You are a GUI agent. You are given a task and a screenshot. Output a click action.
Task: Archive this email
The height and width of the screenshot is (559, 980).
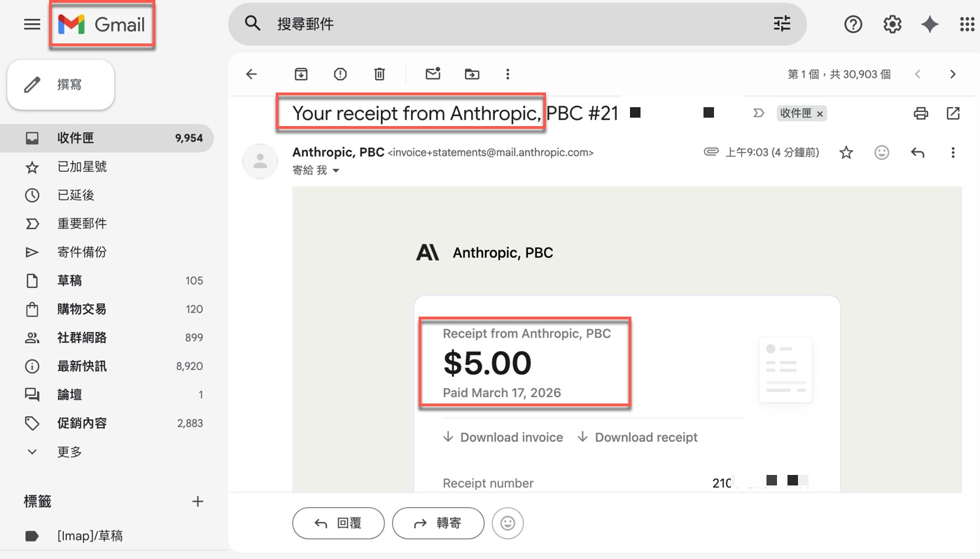(301, 74)
